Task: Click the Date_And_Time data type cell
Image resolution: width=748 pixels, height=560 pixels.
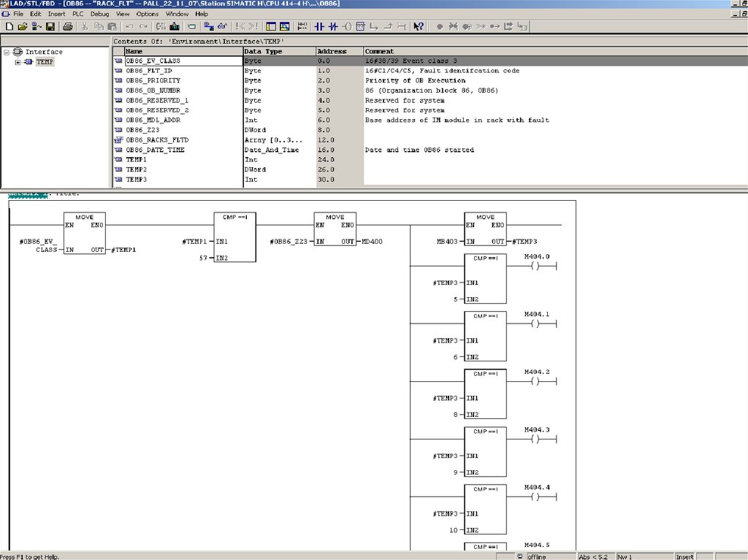Action: tap(280, 150)
